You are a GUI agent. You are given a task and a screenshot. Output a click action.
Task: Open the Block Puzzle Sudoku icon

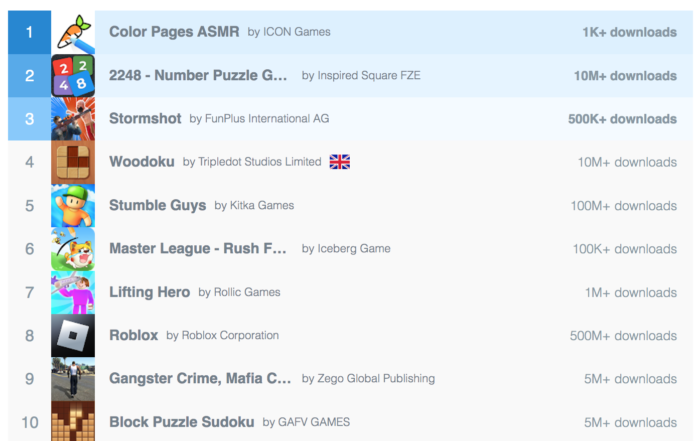(73, 421)
